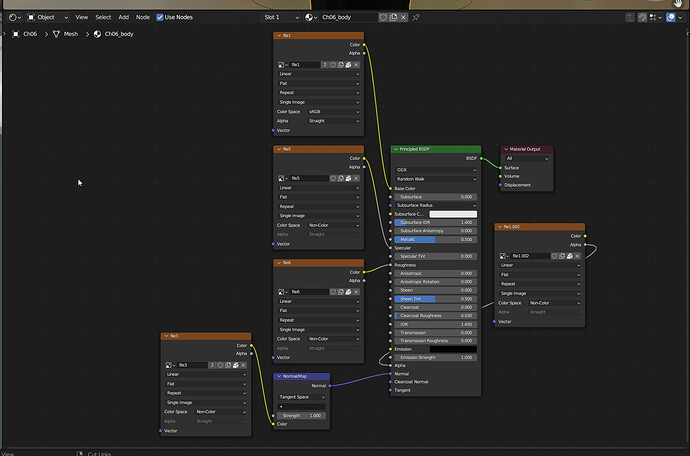This screenshot has height=456, width=690.
Task: Unlink the image from file3 node
Action: pyautogui.click(x=243, y=365)
